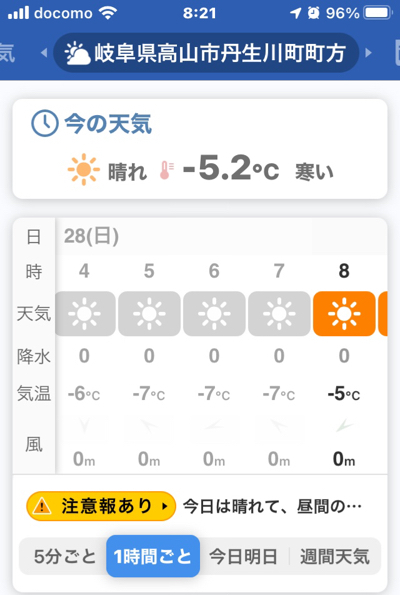Tap the thermometer icon next to -5.2°C

166,170
